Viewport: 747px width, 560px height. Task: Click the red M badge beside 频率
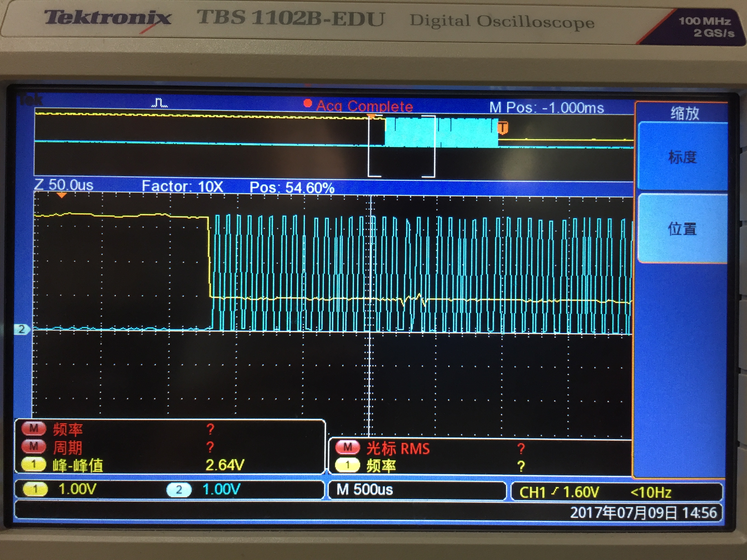[x=33, y=429]
